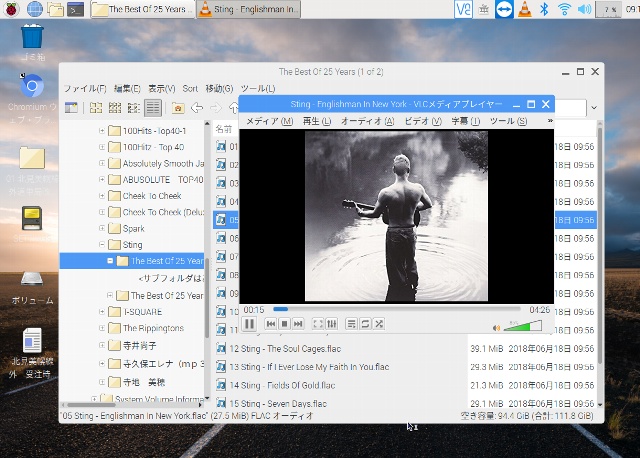Open ツール menu in file manager

click(258, 89)
